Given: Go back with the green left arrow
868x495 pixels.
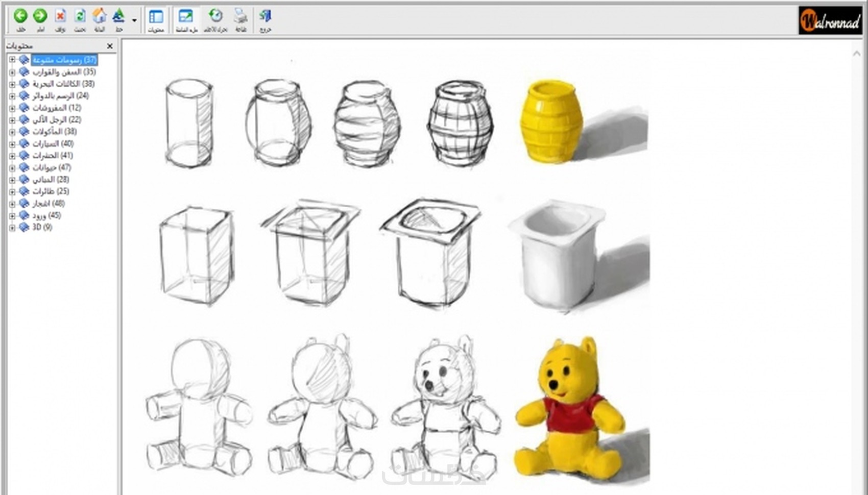Looking at the screenshot, I should tap(20, 16).
